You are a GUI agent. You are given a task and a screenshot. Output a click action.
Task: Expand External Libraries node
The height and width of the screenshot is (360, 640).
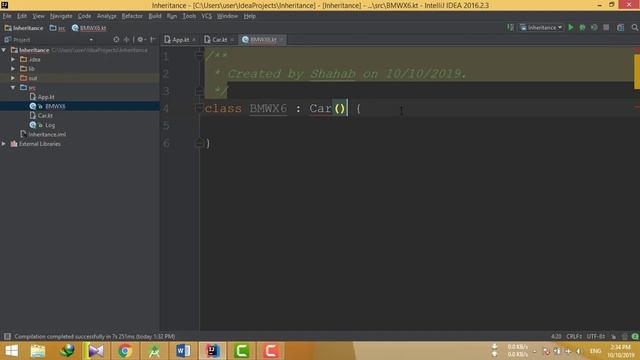4,144
